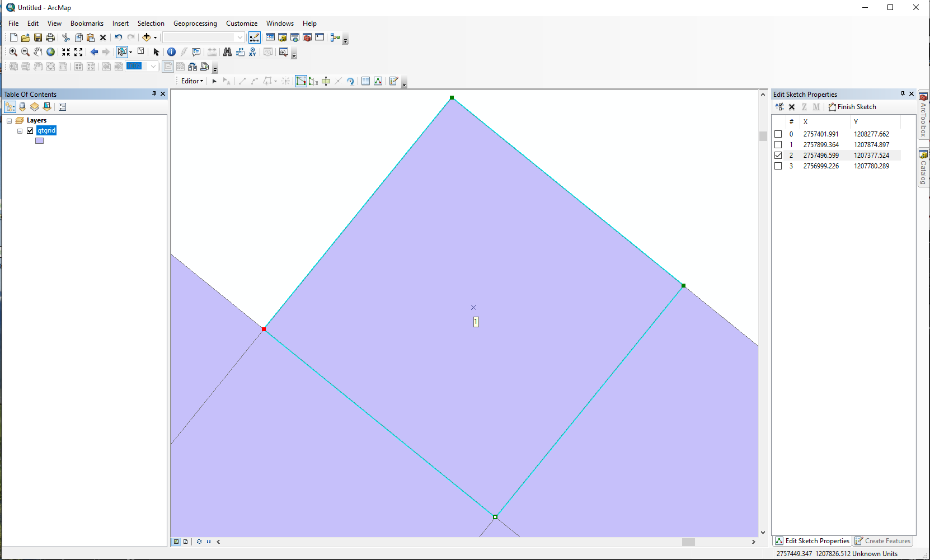The image size is (930, 560).
Task: Open the Attribute Table icon on Editor toolbar
Action: tap(365, 81)
